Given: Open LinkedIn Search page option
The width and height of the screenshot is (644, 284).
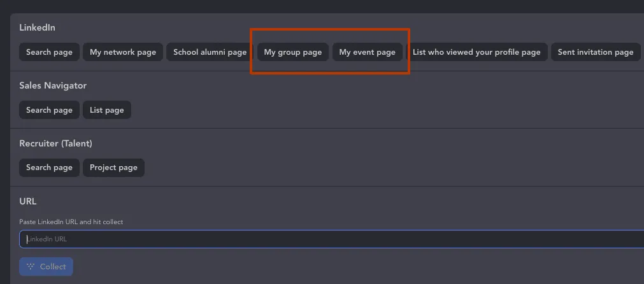Looking at the screenshot, I should tap(49, 52).
